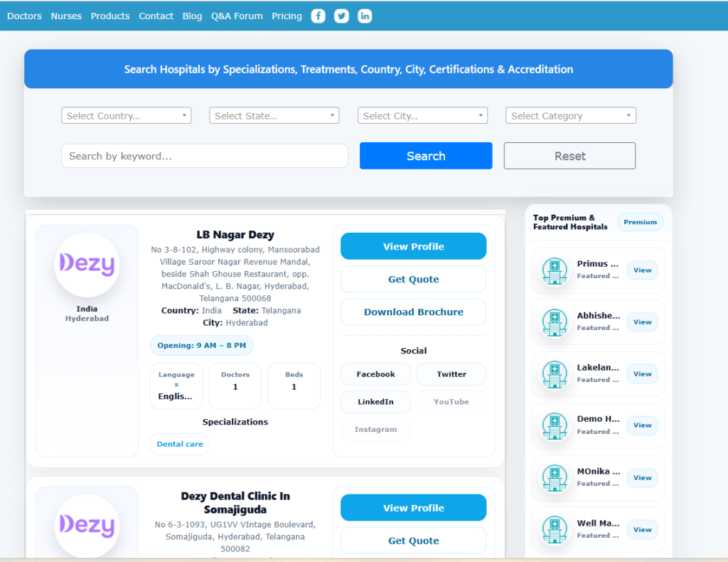Open the Select State dropdown
The height and width of the screenshot is (562, 728).
point(274,116)
